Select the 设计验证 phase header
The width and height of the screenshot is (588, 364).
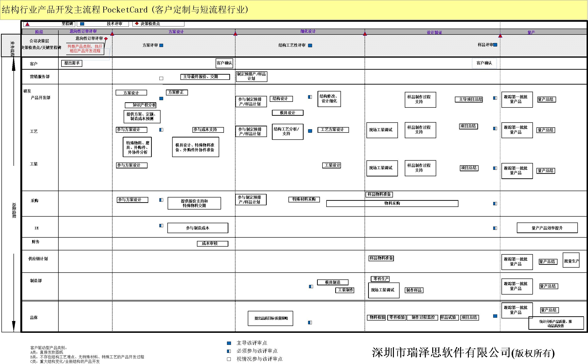click(x=434, y=32)
